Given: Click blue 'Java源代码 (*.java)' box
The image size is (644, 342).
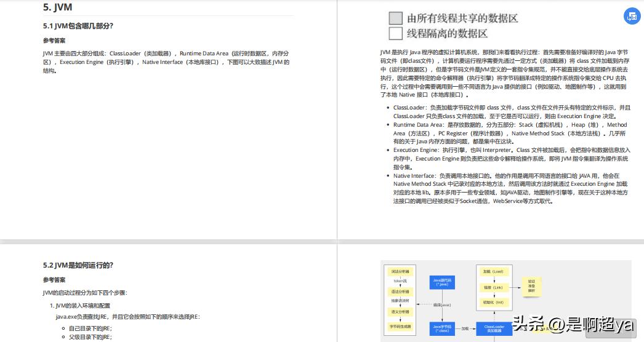Looking at the screenshot, I should [x=442, y=282].
